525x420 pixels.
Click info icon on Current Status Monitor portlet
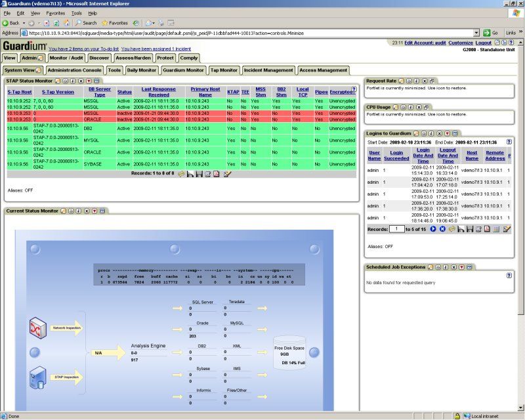pyautogui.click(x=79, y=211)
